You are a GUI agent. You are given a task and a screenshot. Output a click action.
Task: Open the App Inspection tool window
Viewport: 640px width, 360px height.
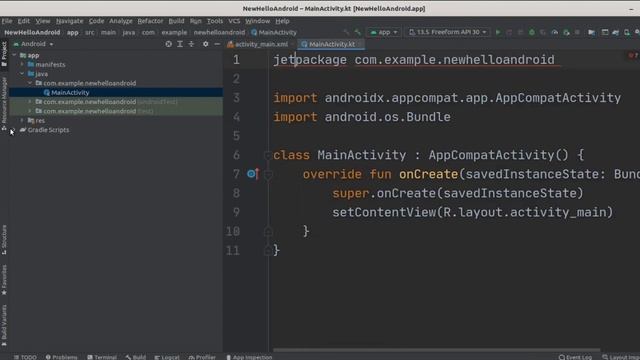(x=249, y=357)
